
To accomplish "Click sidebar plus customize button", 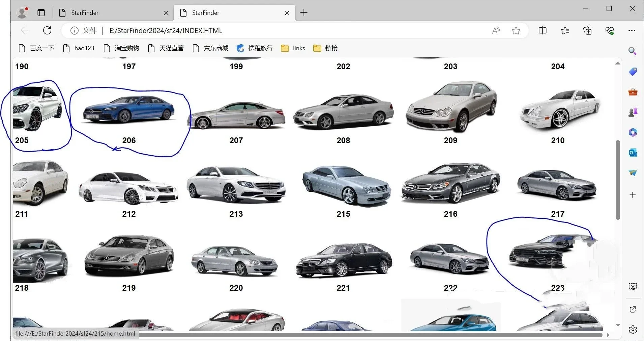I will [x=633, y=195].
